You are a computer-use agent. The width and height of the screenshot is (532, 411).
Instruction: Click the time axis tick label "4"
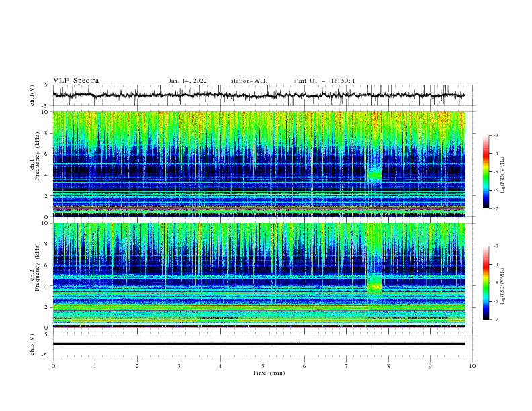point(220,366)
